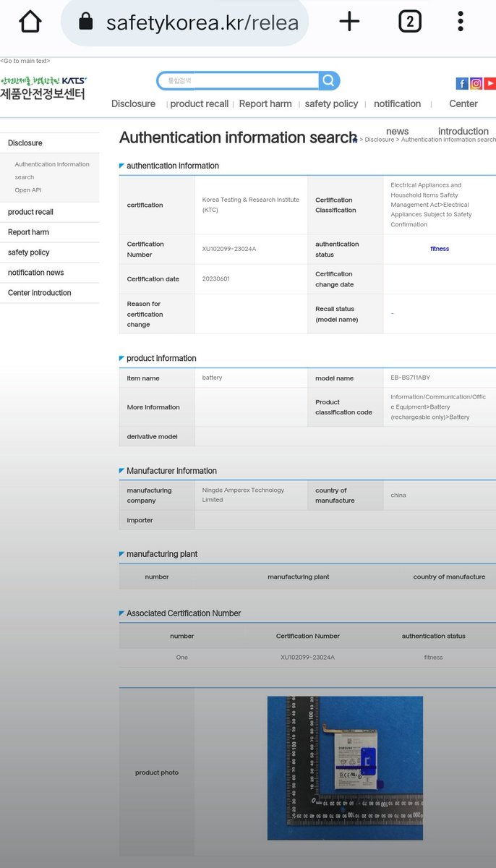Open the Center top menu
This screenshot has height=868, width=496.
pos(463,103)
